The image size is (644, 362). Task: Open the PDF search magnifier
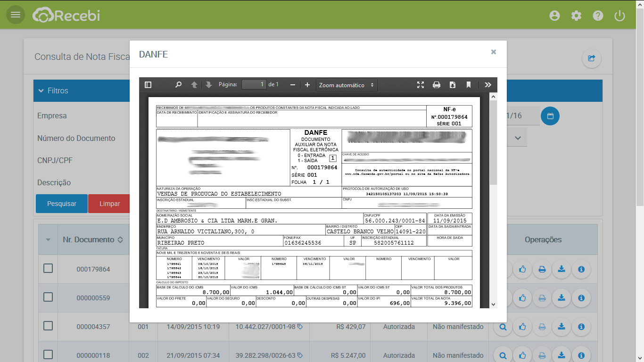click(x=178, y=85)
